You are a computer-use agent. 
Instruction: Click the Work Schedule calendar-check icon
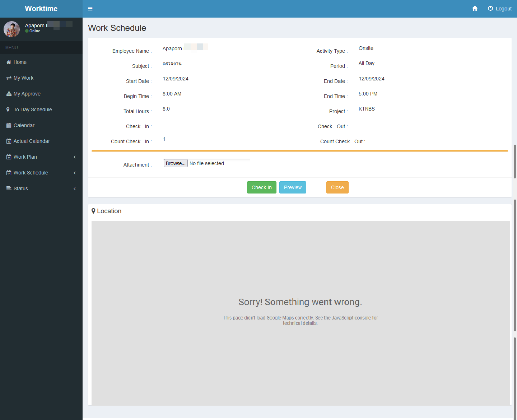pos(9,173)
